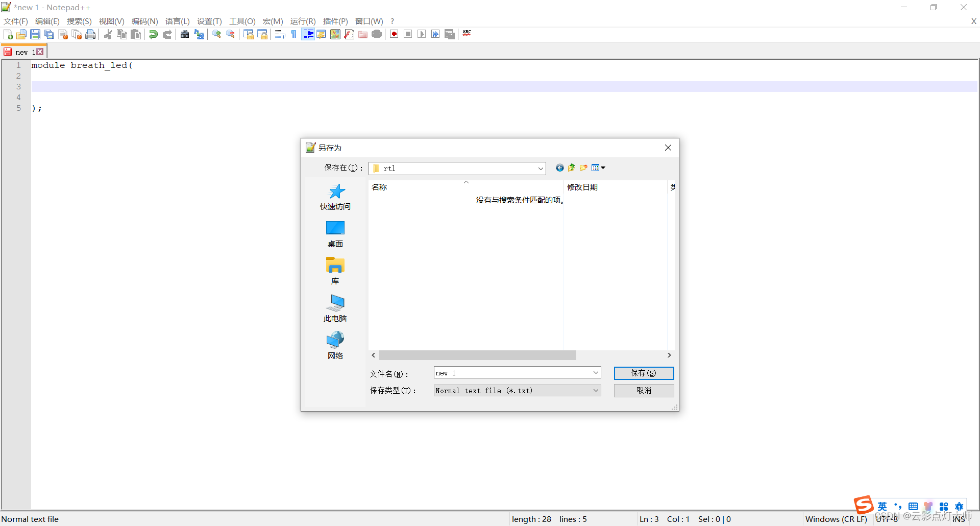Click the horizontal scrollbar thumb in file list
Image resolution: width=980 pixels, height=526 pixels.
(477, 355)
